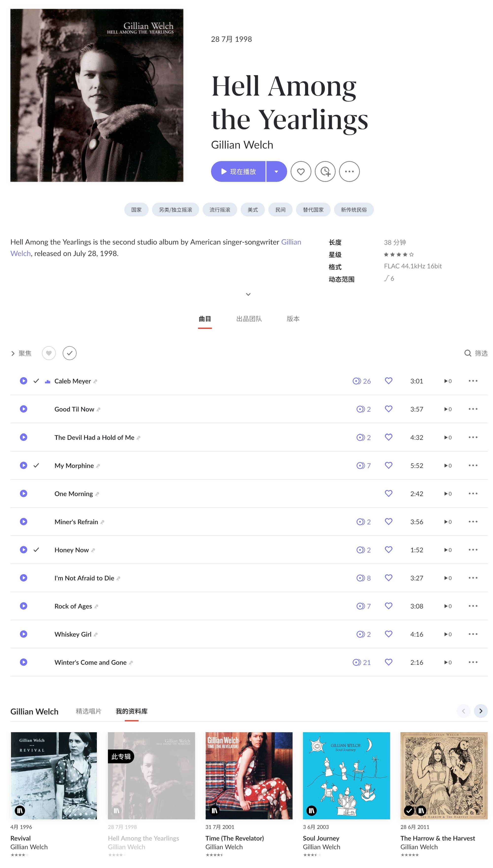Toggle favorite on Caleb Meyer
Screen dimensions: 493x868
tap(388, 381)
